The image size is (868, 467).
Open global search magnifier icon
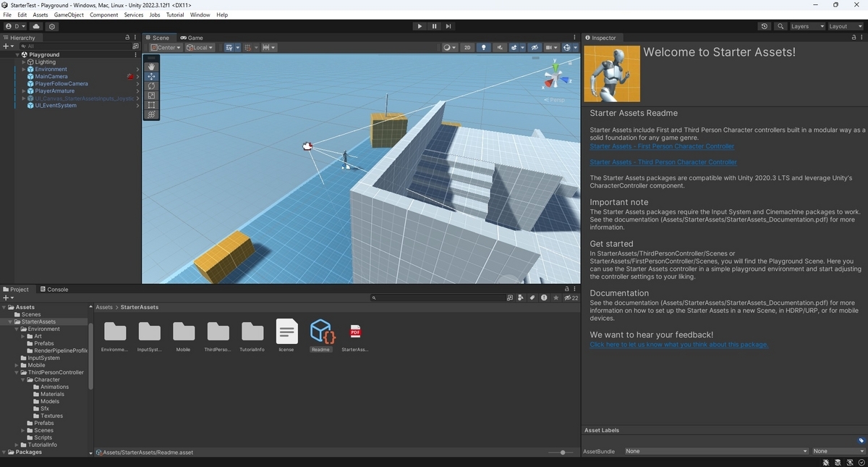780,26
